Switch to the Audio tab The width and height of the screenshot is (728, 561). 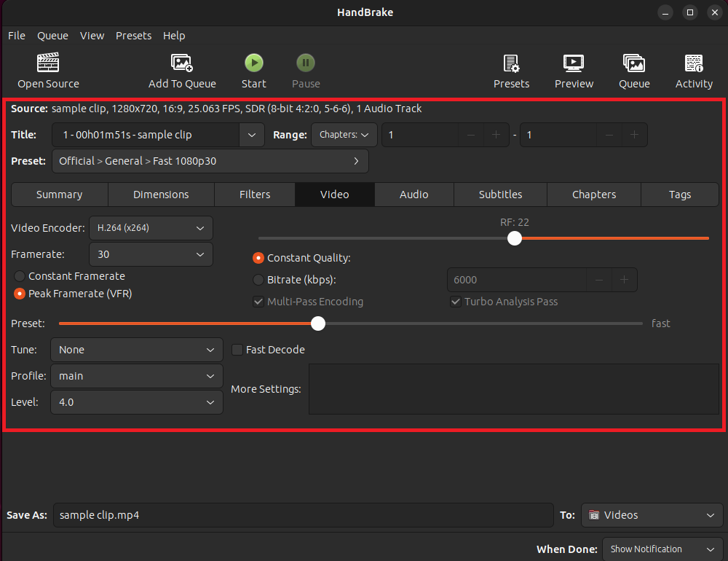tap(414, 195)
